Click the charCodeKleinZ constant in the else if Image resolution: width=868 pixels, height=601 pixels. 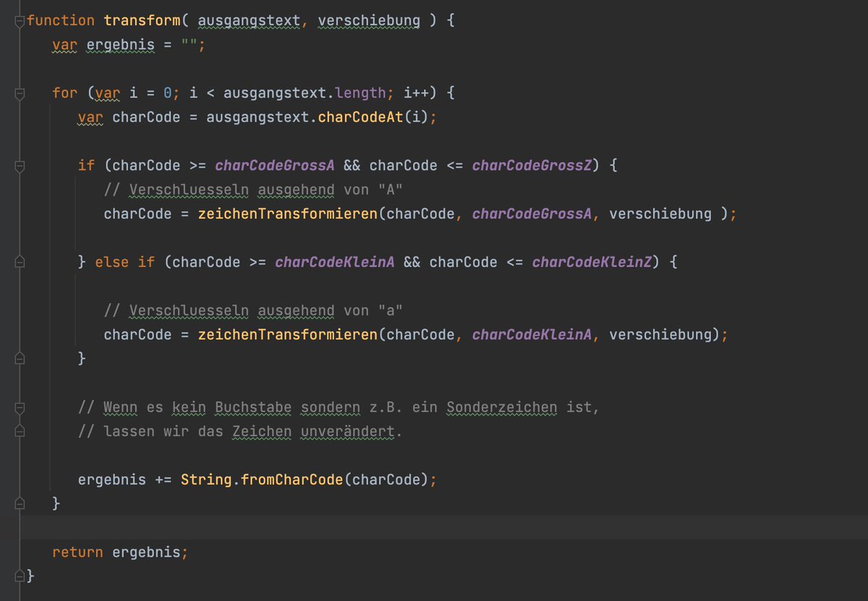(x=592, y=262)
